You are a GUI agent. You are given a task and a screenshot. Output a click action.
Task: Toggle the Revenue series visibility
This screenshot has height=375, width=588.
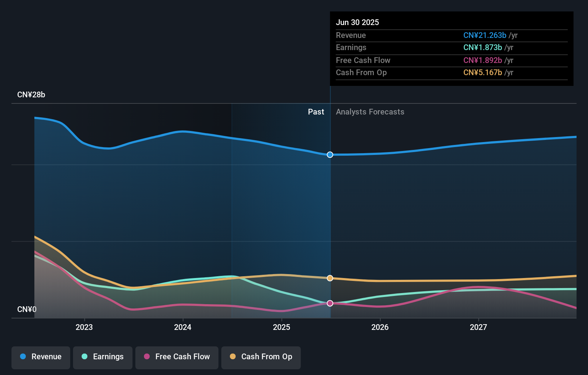(x=40, y=357)
